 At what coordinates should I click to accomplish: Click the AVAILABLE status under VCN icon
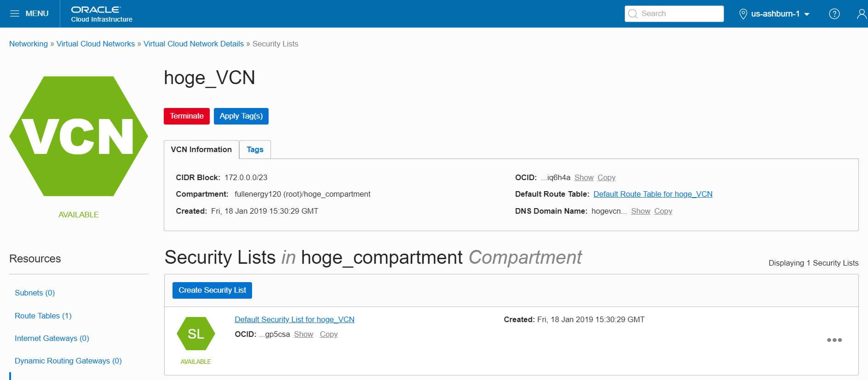point(79,215)
